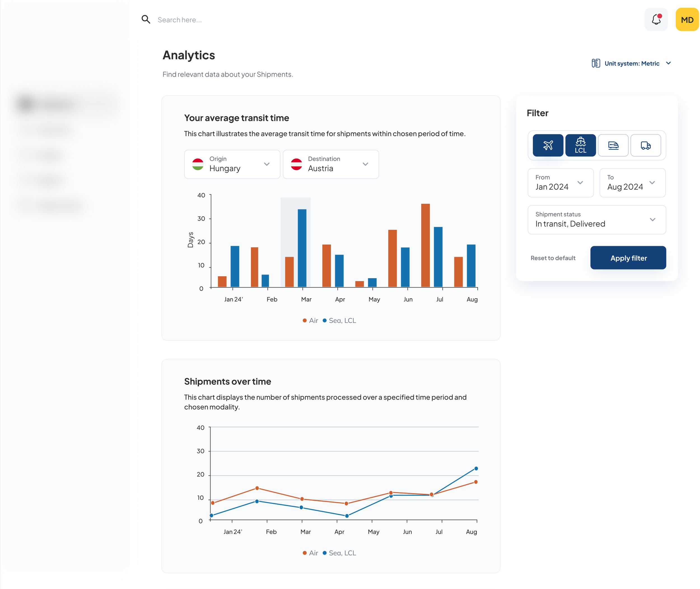Click the search magnifier icon
Viewport: 700px width, 589px height.
146,19
